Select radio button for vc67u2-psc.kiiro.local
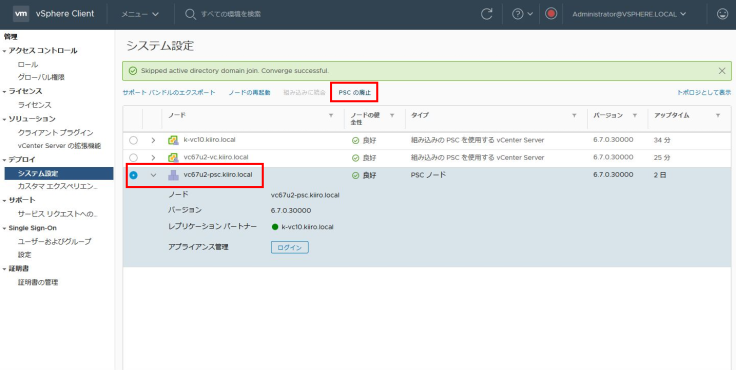Image resolution: width=736 pixels, height=370 pixels. [x=134, y=175]
